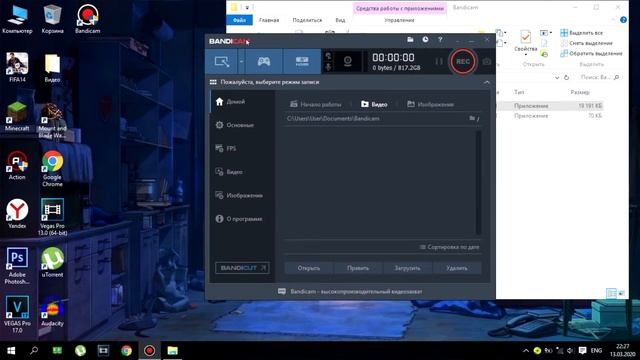
Task: Click the mode selection grid icon
Action: coord(213,82)
